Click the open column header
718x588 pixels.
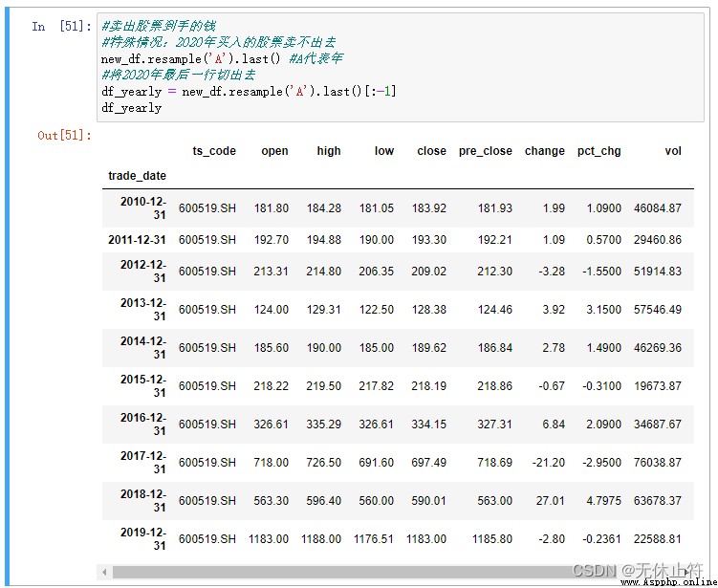(274, 151)
